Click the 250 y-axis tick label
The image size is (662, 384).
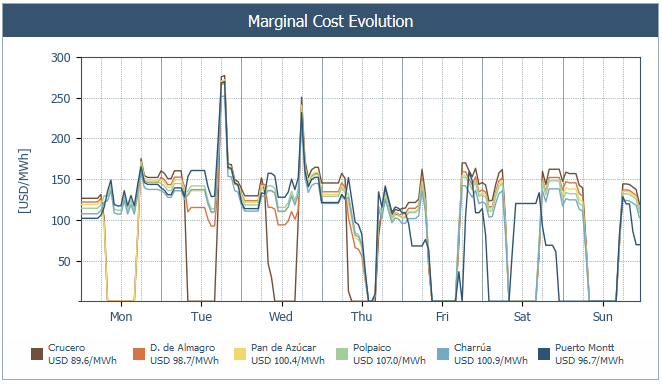pos(61,99)
